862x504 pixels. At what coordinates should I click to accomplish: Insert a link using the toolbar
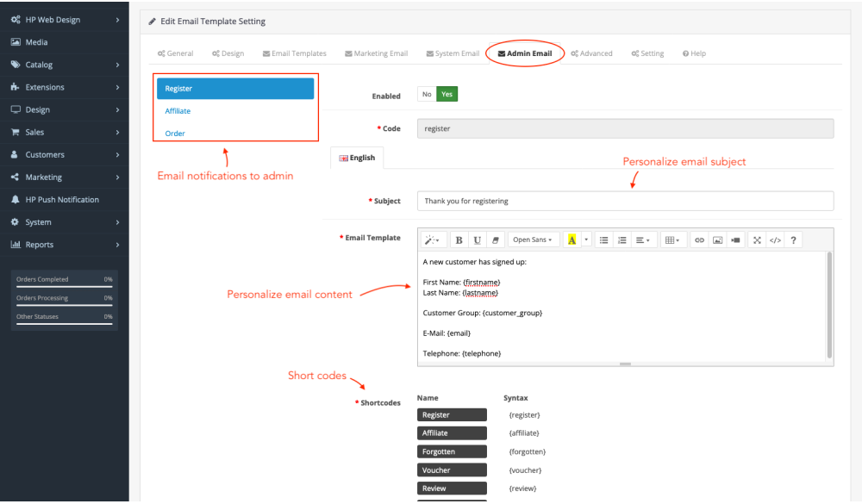pos(699,240)
